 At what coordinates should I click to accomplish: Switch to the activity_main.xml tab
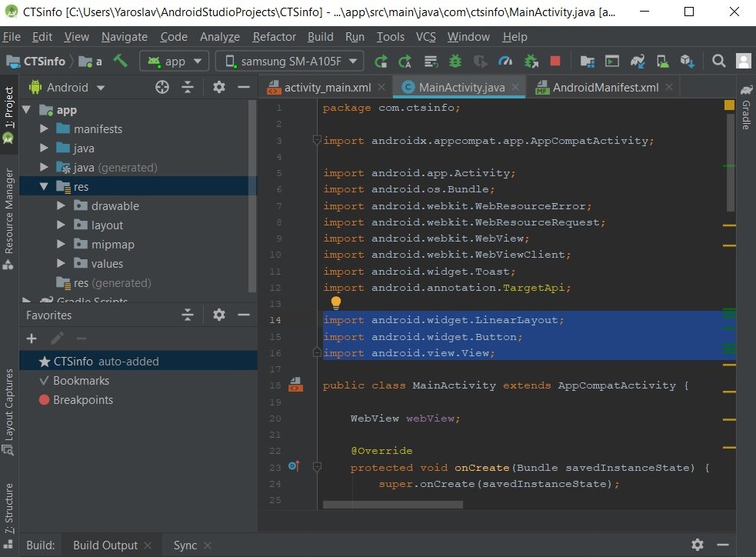tap(327, 87)
